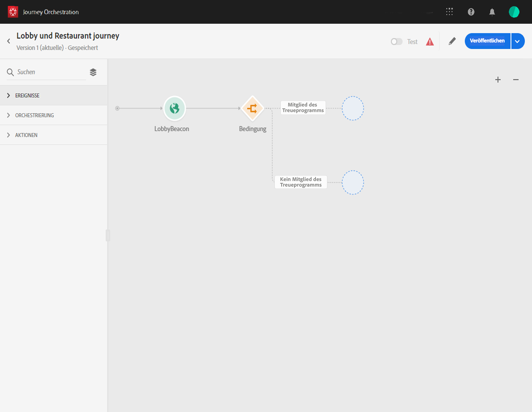This screenshot has width=532, height=412.
Task: Expand the EREIGNISSE section
Action: click(27, 96)
